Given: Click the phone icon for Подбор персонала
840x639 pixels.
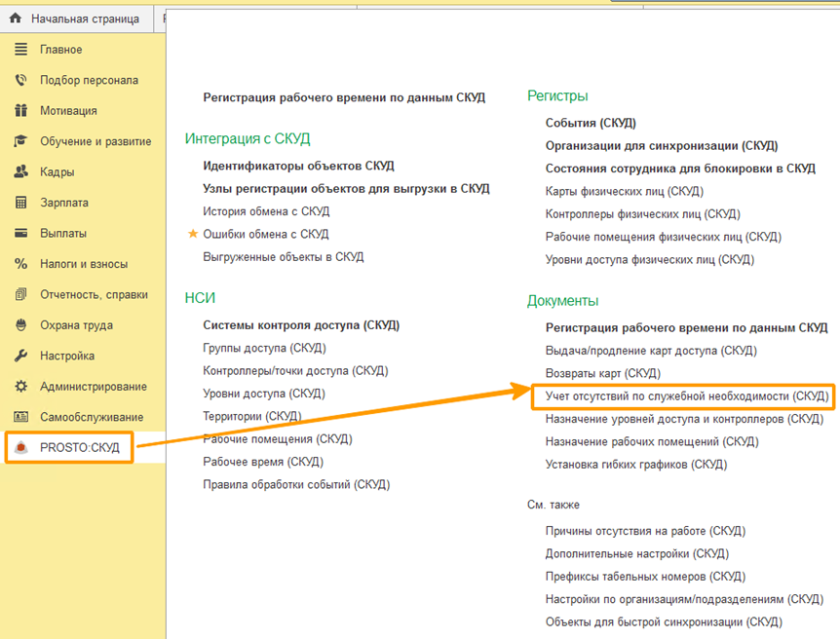Looking at the screenshot, I should point(20,80).
